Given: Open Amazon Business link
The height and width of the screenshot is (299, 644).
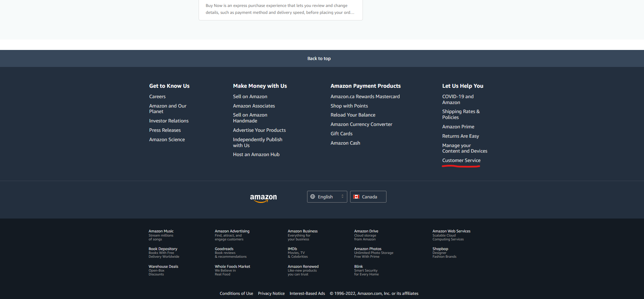Looking at the screenshot, I should click(303, 235).
